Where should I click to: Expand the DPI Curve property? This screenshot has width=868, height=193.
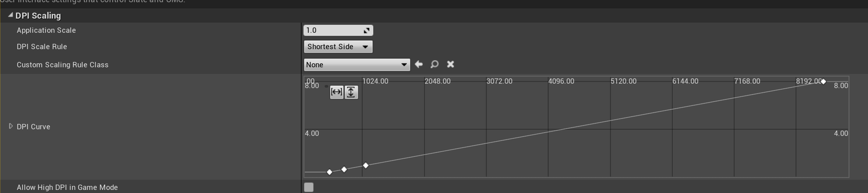[11, 127]
